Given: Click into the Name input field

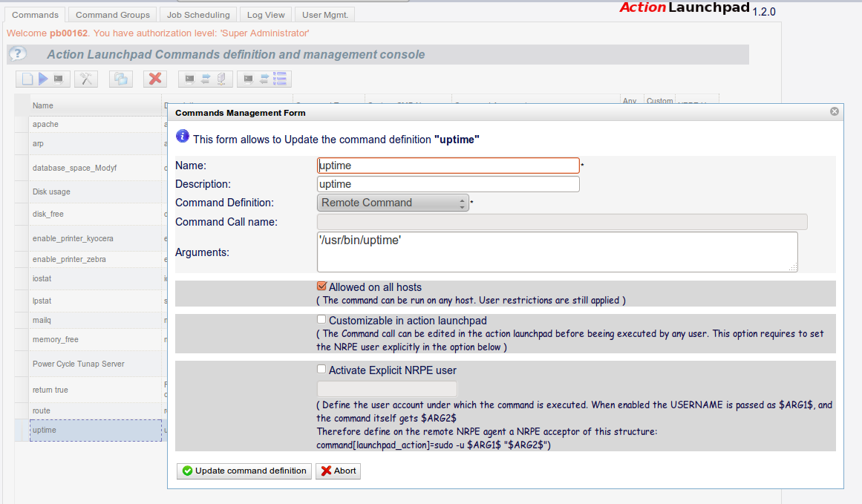Looking at the screenshot, I should click(x=448, y=166).
